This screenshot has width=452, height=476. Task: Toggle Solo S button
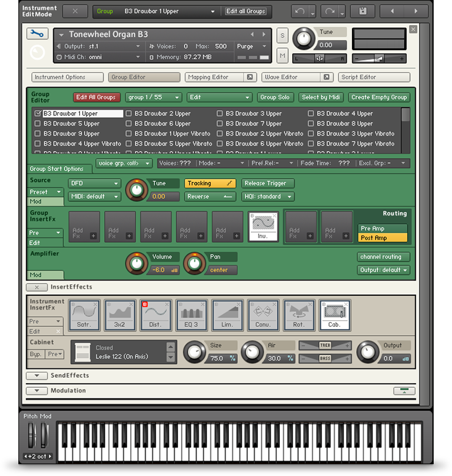(282, 36)
